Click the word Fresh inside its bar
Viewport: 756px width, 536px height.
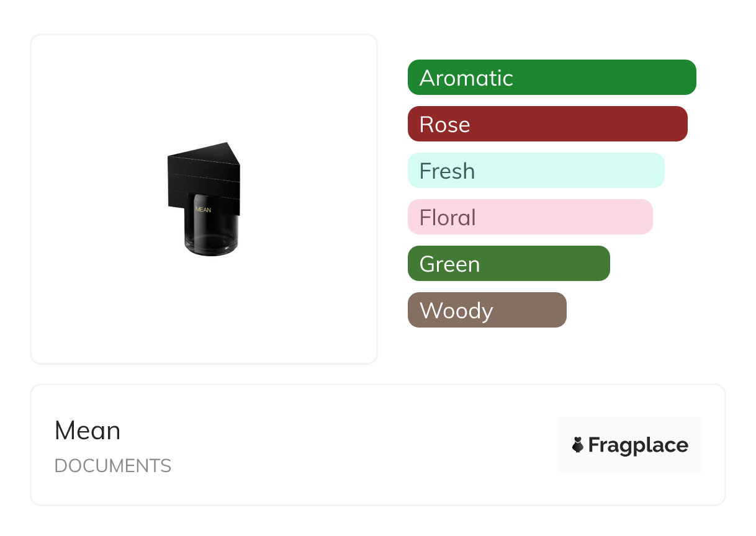[447, 171]
